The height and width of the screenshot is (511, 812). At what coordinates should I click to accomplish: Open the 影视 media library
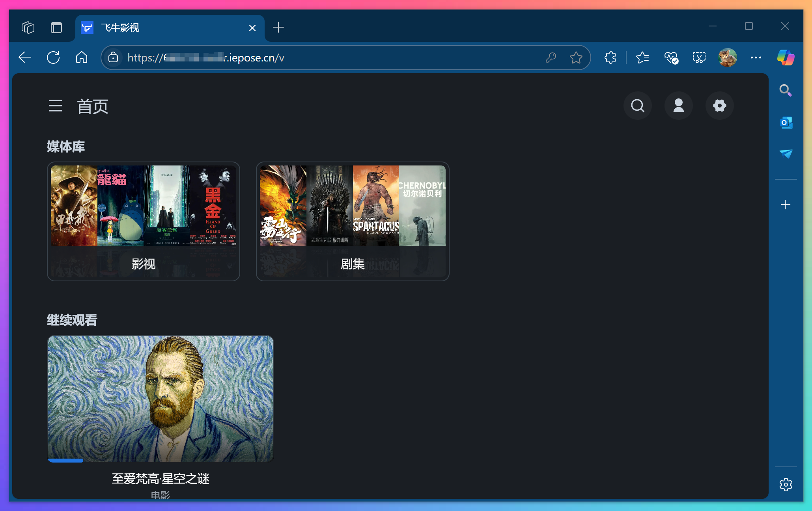click(x=144, y=221)
